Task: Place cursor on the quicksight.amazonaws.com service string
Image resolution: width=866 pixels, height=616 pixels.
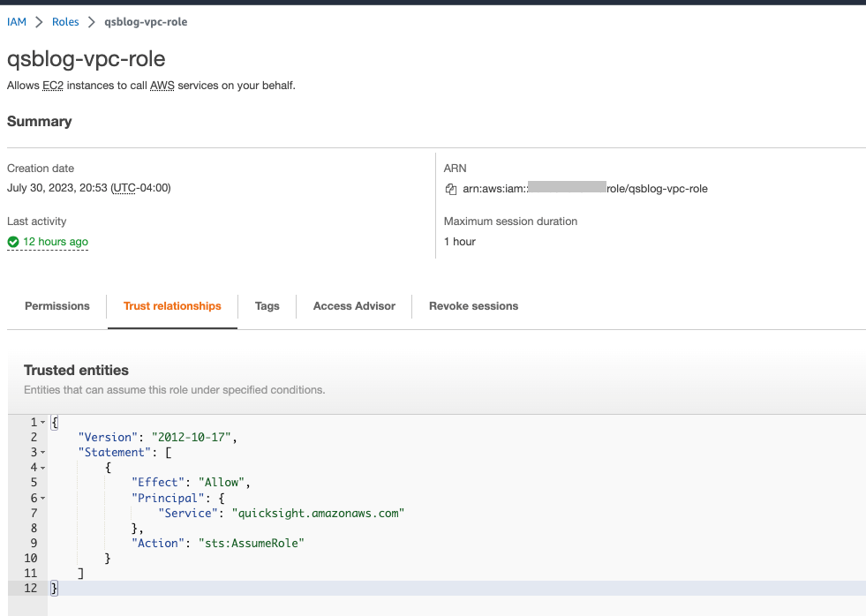Action: pos(318,513)
